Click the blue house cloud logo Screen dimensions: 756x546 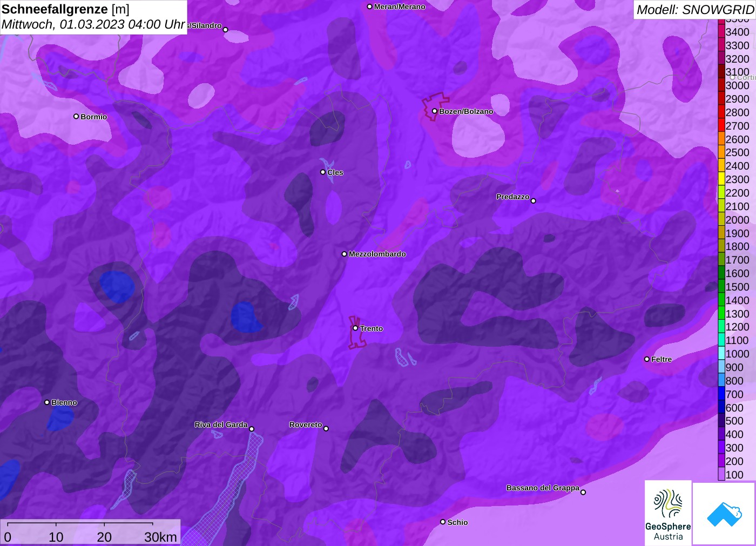pyautogui.click(x=724, y=514)
